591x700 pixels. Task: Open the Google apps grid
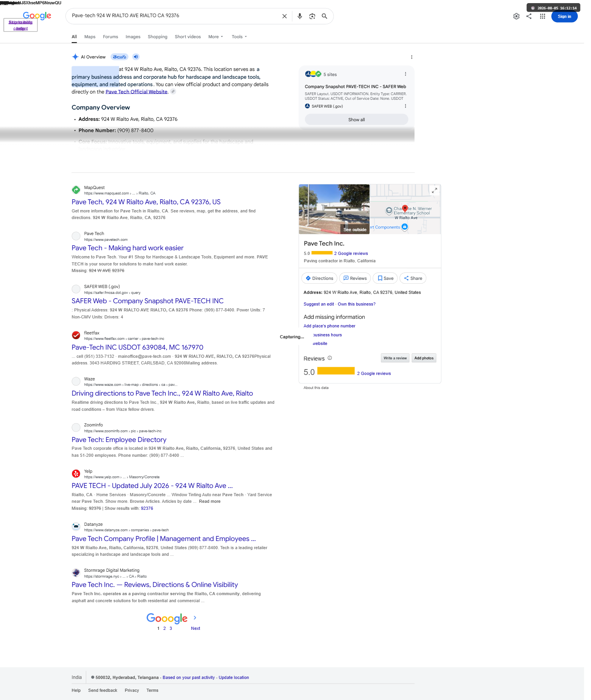(542, 16)
